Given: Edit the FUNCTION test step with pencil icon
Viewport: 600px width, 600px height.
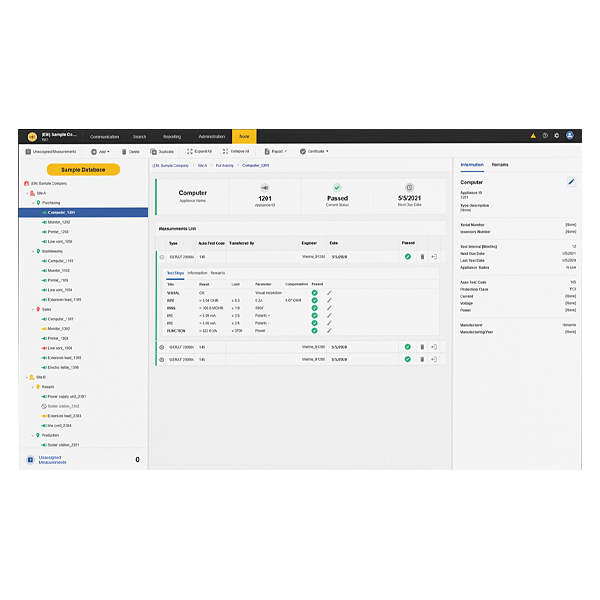Looking at the screenshot, I should 329,331.
